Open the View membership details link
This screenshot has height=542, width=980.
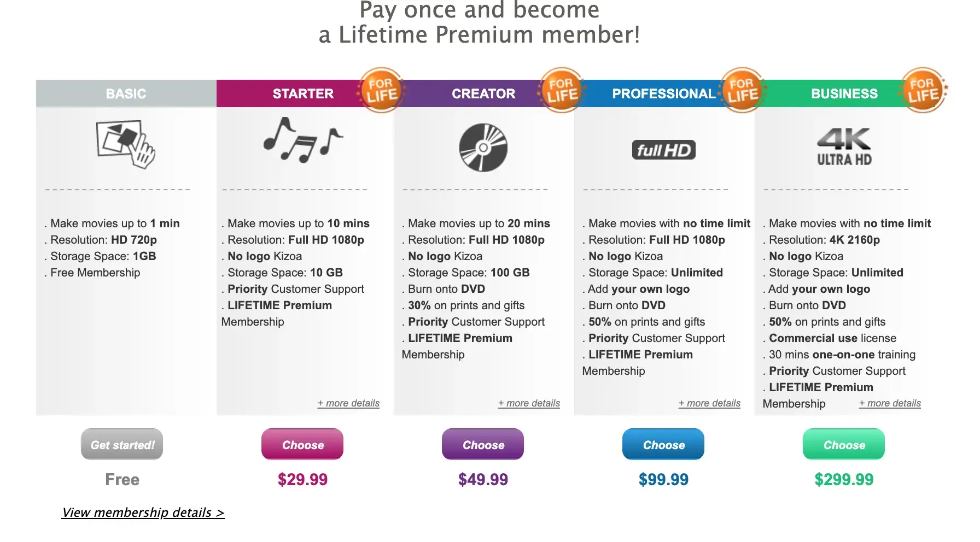(x=143, y=512)
